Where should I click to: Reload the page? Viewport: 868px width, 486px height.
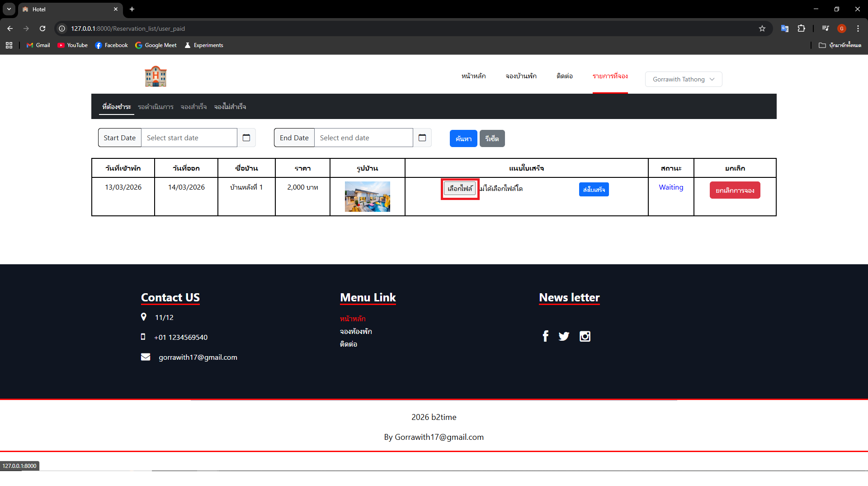[x=42, y=29]
